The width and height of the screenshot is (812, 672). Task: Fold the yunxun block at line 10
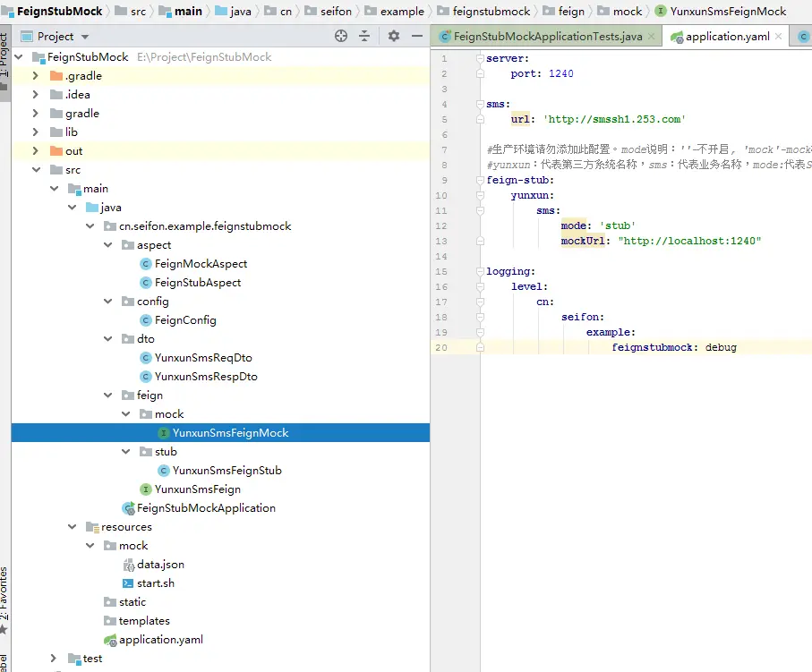pyautogui.click(x=480, y=196)
